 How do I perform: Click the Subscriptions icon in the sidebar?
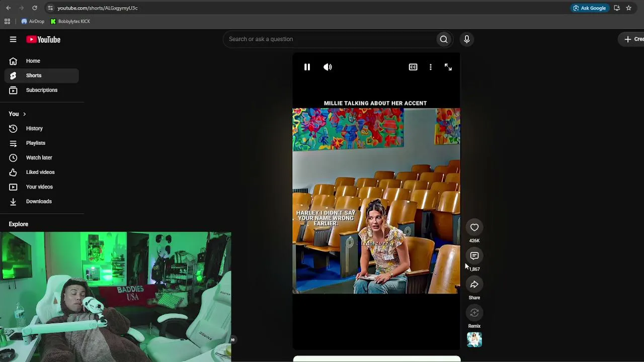[13, 90]
